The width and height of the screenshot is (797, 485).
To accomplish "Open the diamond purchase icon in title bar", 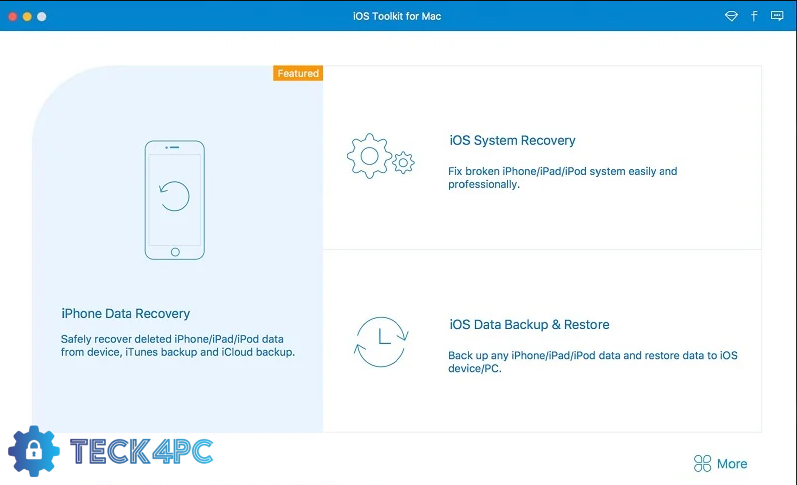I will tap(731, 16).
